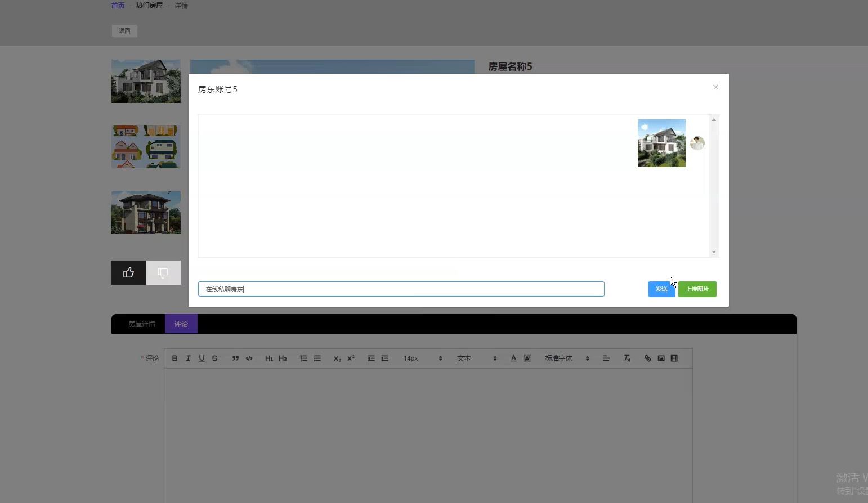The image size is (868, 503).
Task: Click the 详情 breadcrumb item
Action: [181, 6]
